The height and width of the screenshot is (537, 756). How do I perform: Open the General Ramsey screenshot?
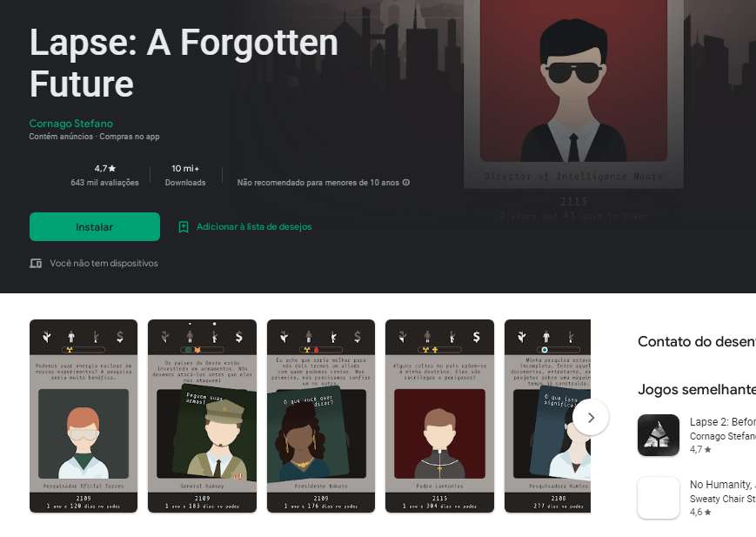pos(202,416)
